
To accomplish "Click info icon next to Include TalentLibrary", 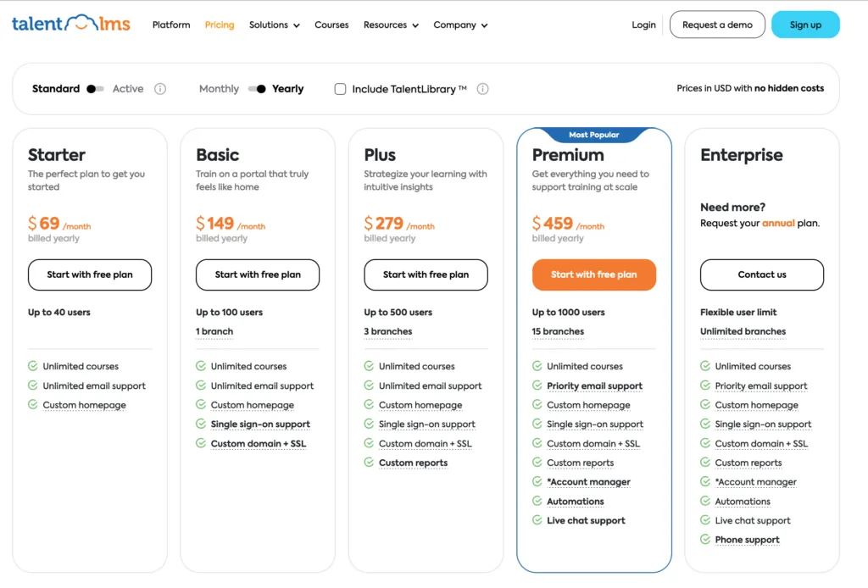I will (482, 88).
